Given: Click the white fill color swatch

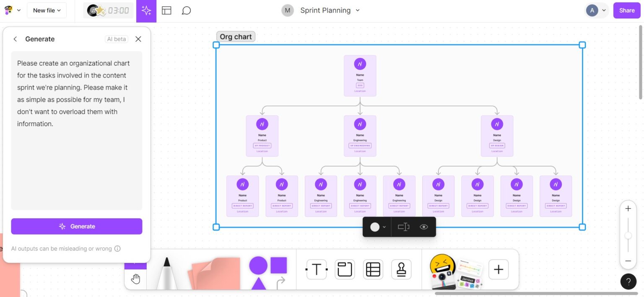Looking at the screenshot, I should coord(374,227).
